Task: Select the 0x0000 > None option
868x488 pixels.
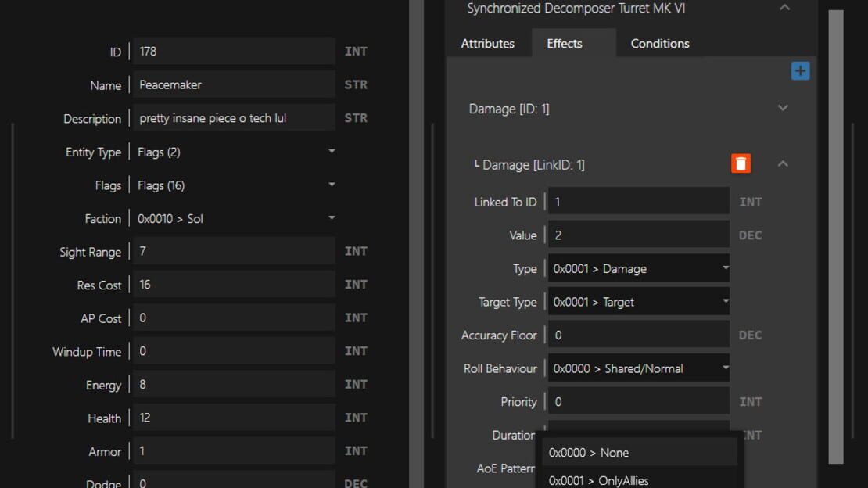Action: tap(640, 453)
